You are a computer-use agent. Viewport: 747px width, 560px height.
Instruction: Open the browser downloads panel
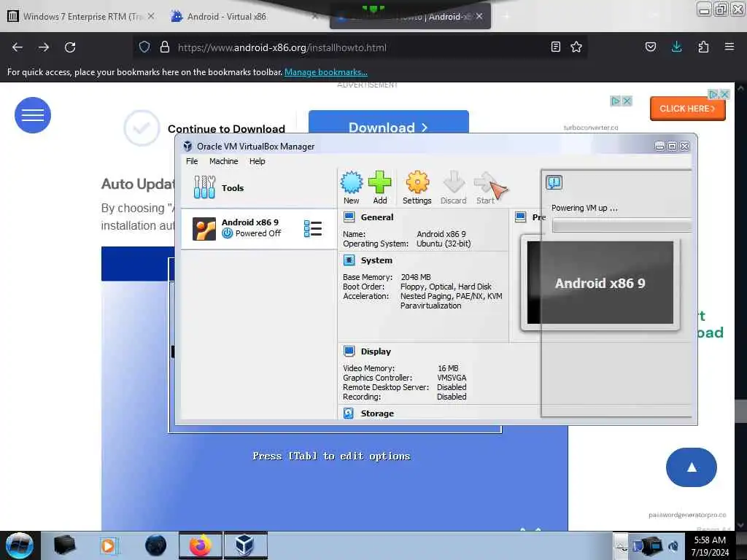coord(676,47)
